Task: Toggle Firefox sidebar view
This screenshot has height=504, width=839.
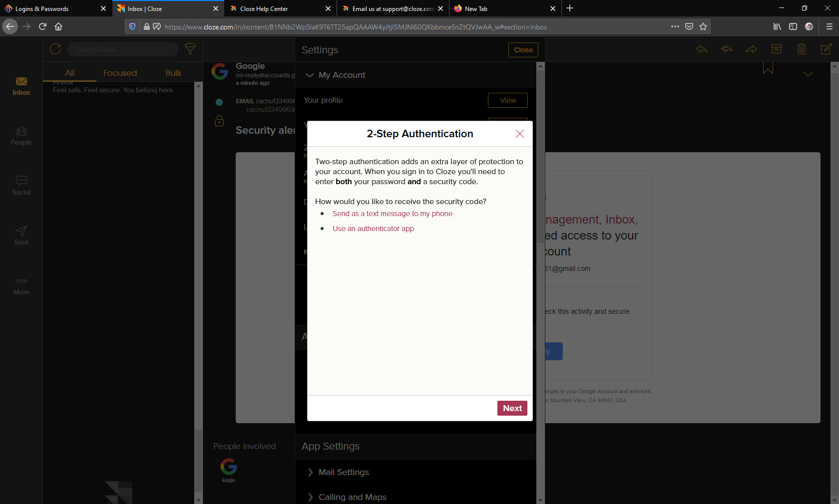Action: pos(793,26)
